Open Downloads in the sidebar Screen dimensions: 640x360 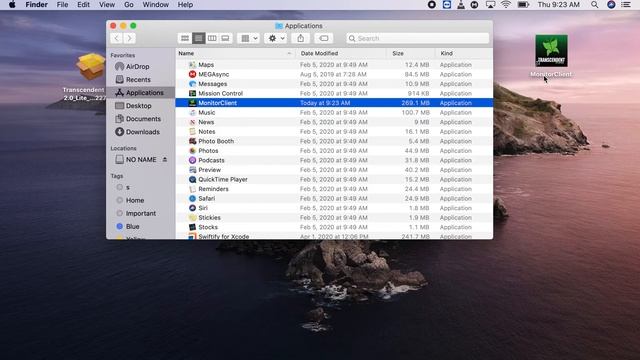pos(140,132)
